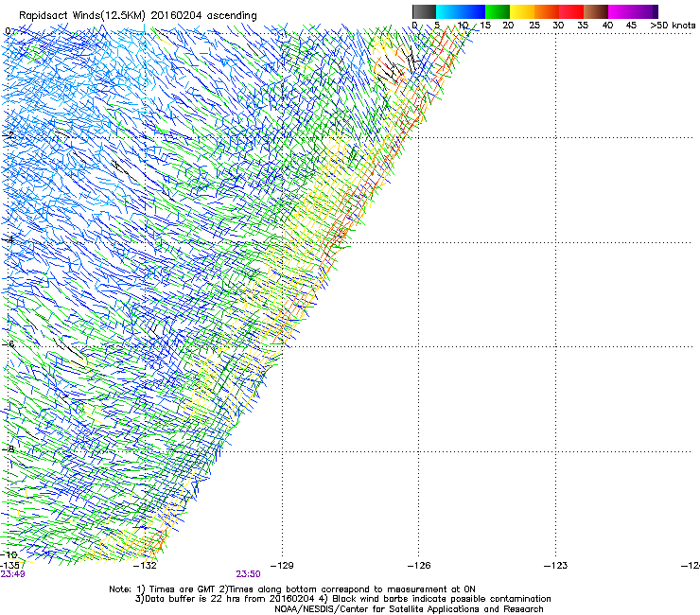Click the '-4' latitude axis label
700x615 pixels.
pos(9,239)
